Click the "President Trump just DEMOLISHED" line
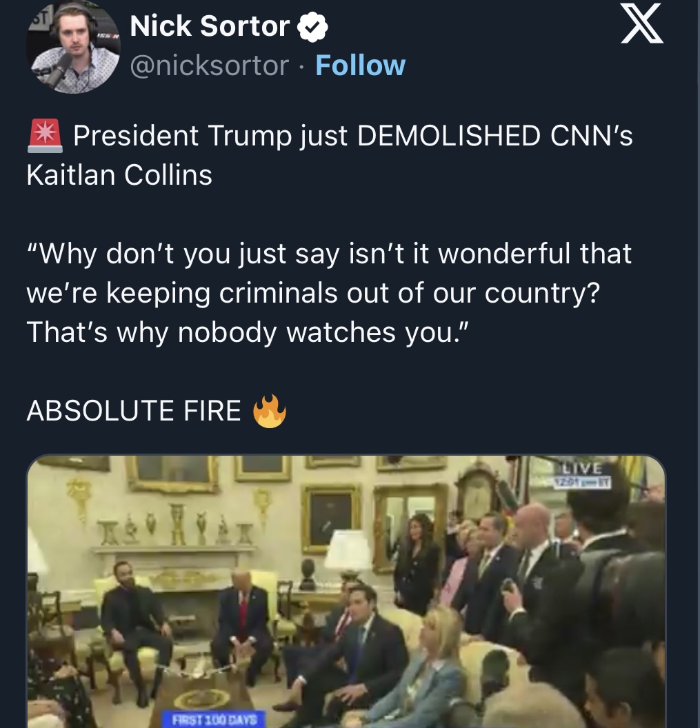 point(352,136)
